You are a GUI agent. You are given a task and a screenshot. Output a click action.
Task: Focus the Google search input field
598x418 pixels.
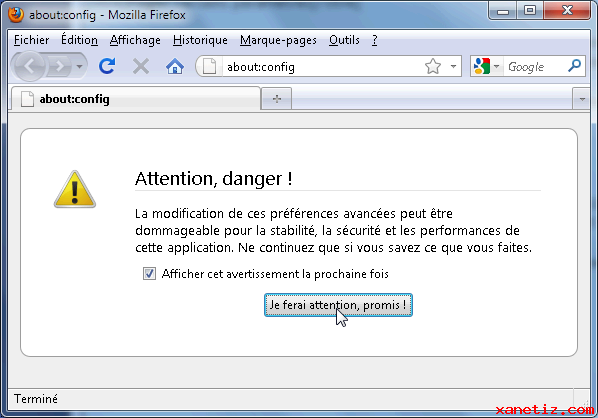coord(536,67)
